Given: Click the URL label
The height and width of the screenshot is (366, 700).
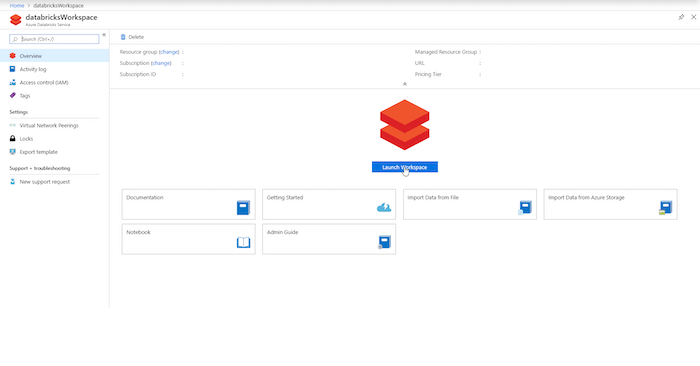Looking at the screenshot, I should click(419, 63).
